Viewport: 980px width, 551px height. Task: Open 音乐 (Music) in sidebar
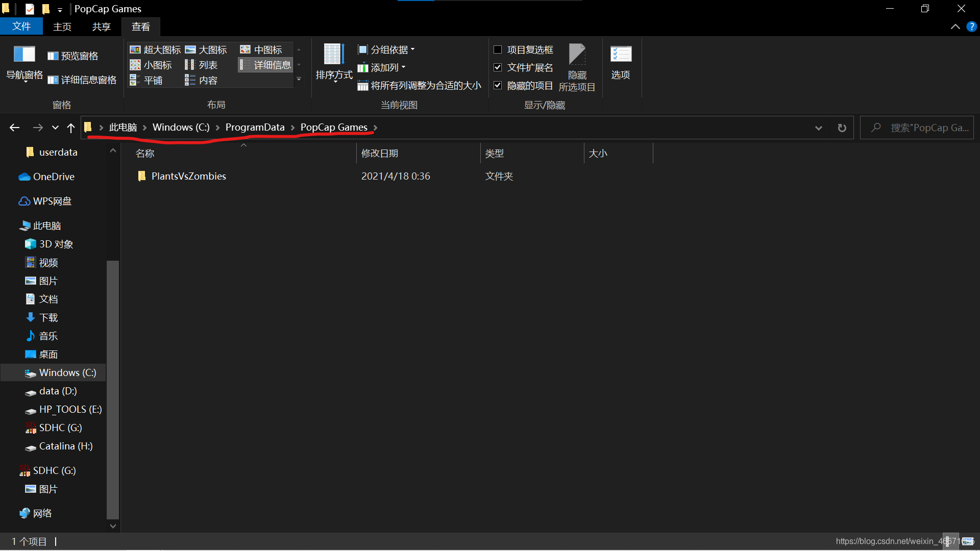(42, 336)
